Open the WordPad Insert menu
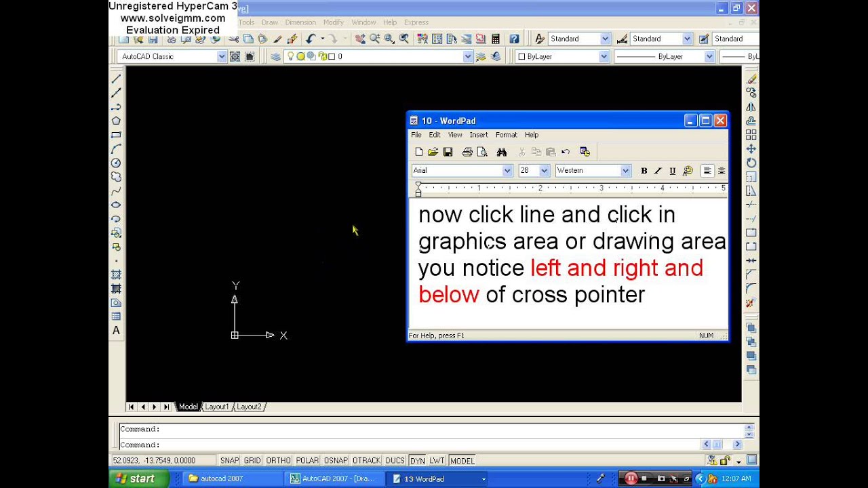Viewport: 868px width, 488px height. tap(479, 135)
